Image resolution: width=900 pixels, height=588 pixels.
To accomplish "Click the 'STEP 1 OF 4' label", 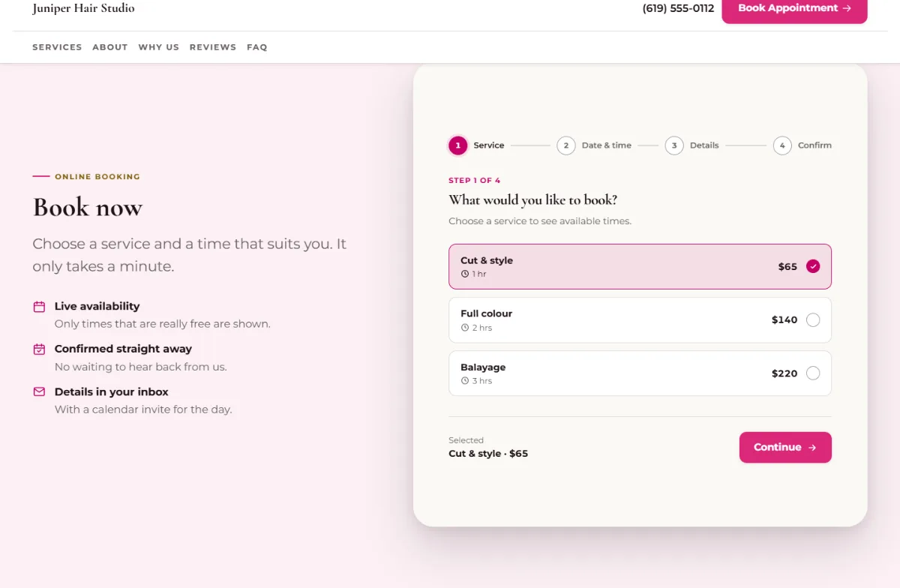I will [474, 181].
